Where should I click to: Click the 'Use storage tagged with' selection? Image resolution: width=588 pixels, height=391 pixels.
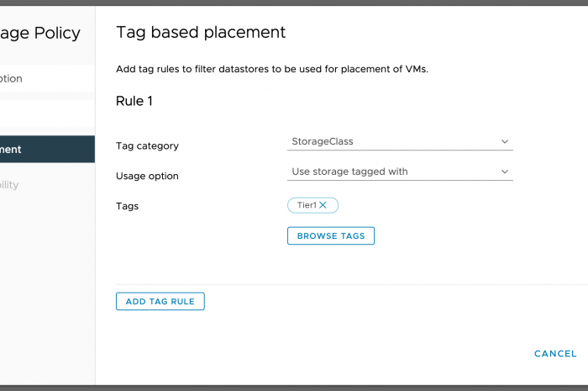coord(349,172)
